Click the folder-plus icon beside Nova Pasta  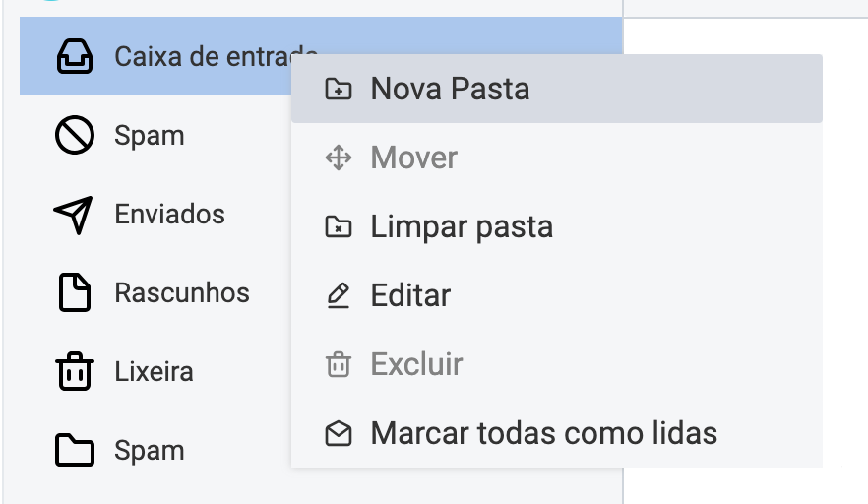point(339,90)
